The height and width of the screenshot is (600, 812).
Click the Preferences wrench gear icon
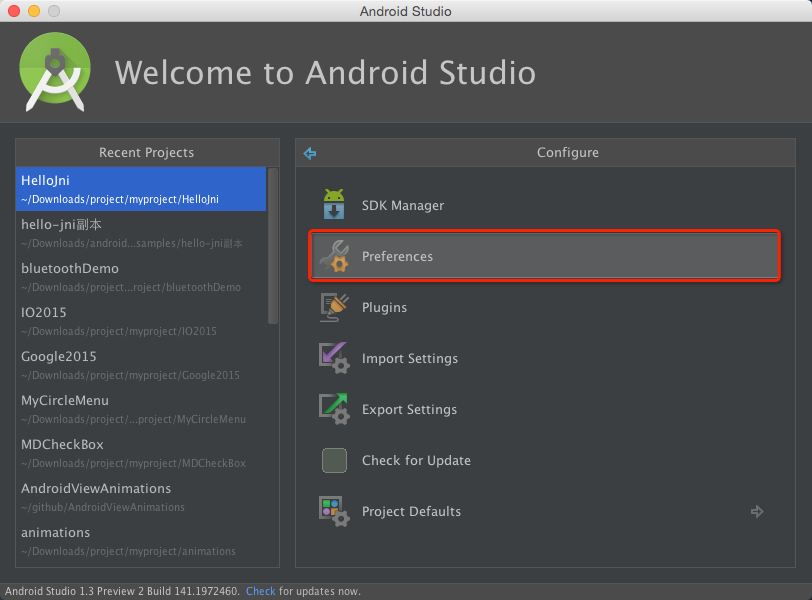[334, 256]
